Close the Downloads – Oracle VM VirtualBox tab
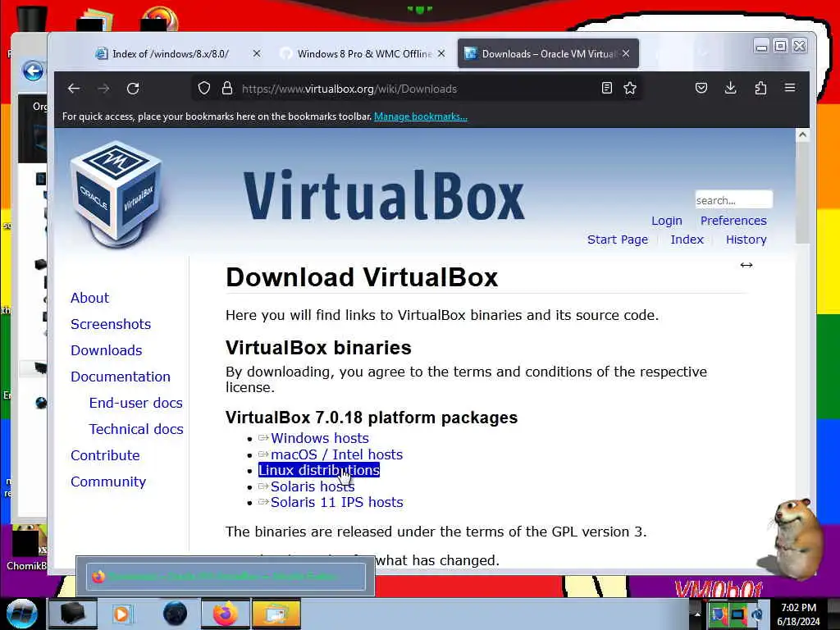The width and height of the screenshot is (840, 630). click(x=626, y=53)
